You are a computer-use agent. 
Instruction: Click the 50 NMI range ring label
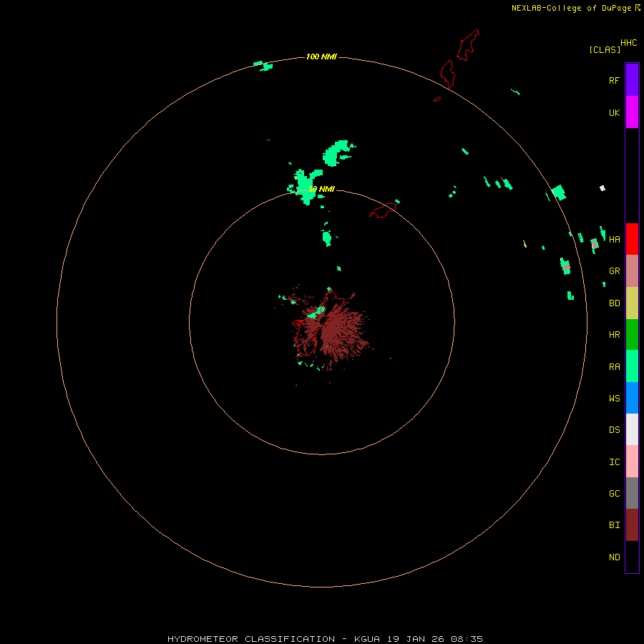321,189
